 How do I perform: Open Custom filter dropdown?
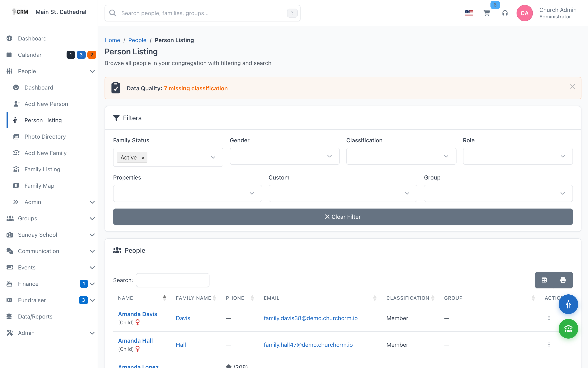[343, 193]
